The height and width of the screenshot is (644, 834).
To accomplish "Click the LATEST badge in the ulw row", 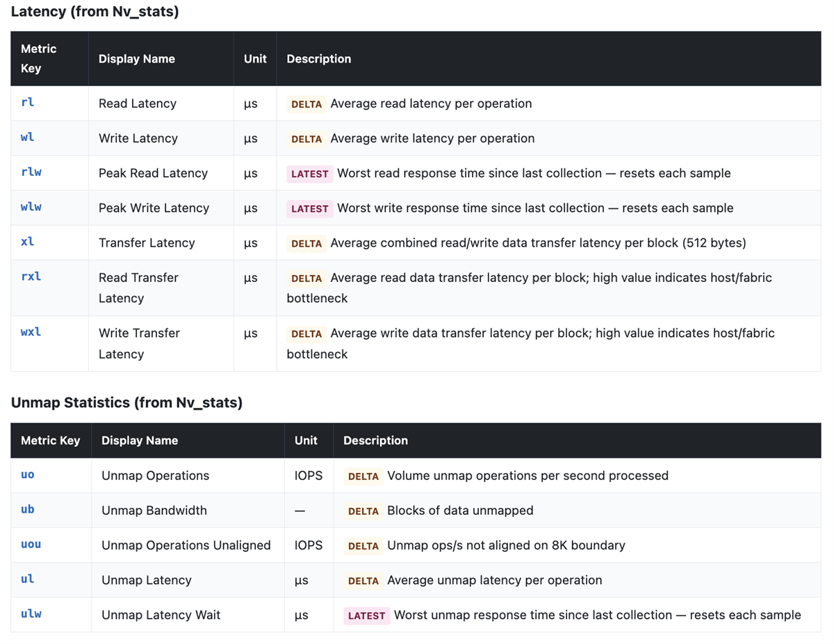I will pos(367,616).
